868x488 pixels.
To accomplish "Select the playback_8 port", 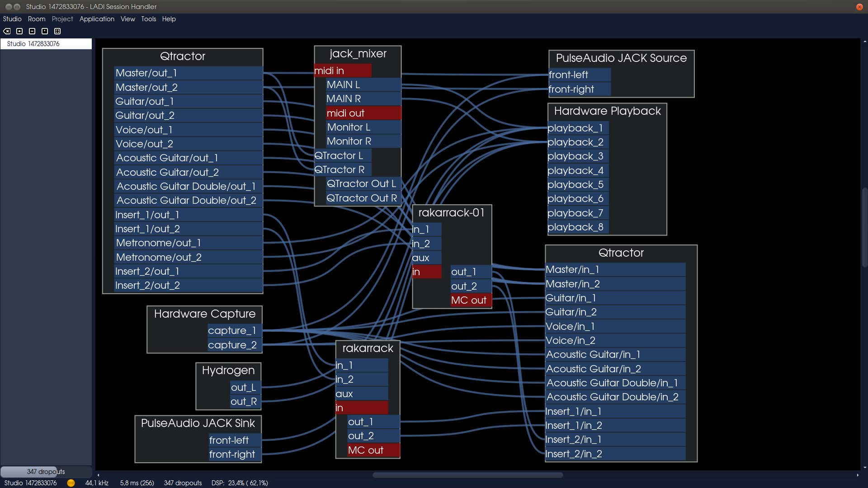I will [x=578, y=227].
